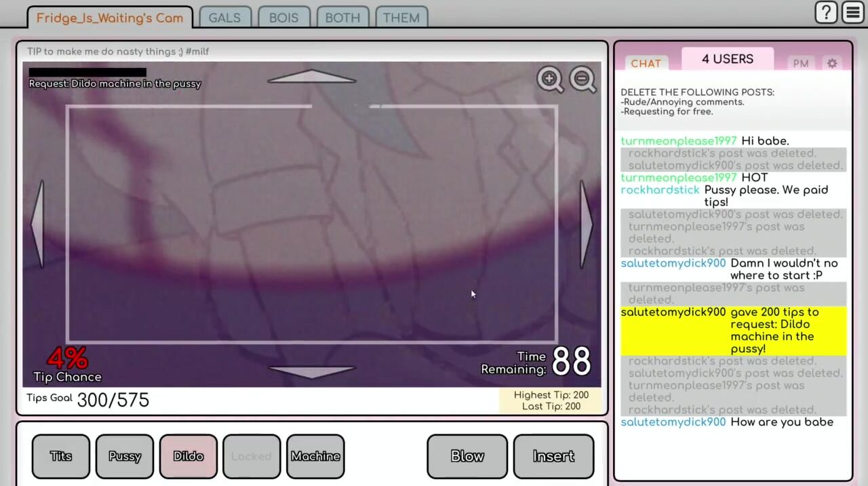Pan camera down with bottom arrow

(x=312, y=371)
